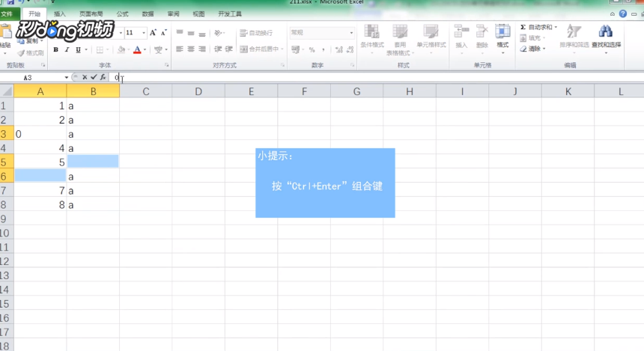Apply the red font color
The height and width of the screenshot is (351, 644).
[137, 49]
